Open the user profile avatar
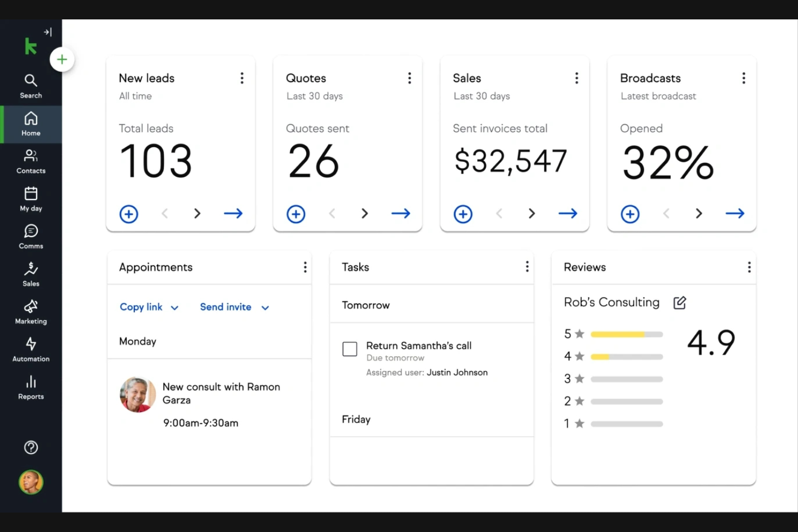The image size is (798, 532). click(31, 482)
